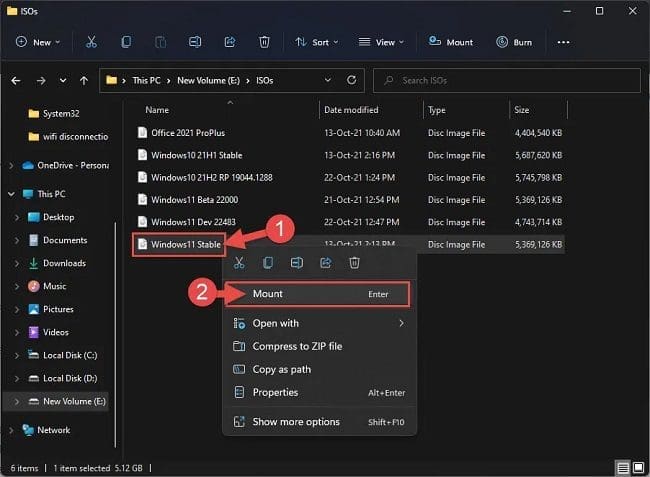Choose Copy as path

tap(319, 369)
